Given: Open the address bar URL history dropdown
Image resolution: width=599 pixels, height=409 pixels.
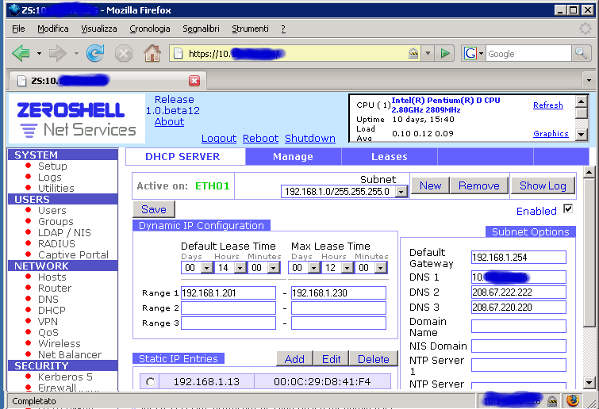Looking at the screenshot, I should click(428, 53).
